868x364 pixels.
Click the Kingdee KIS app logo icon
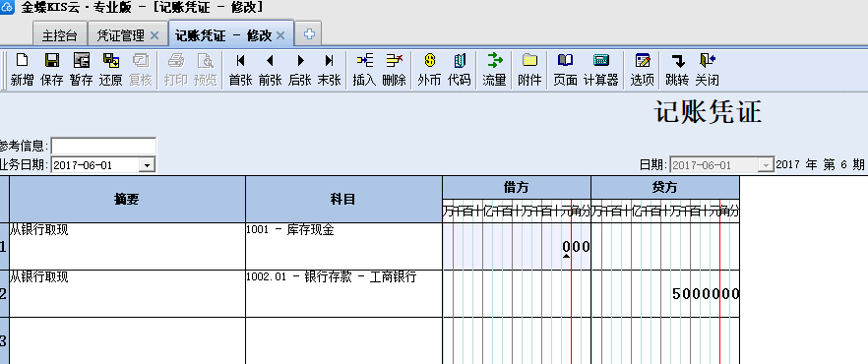point(7,7)
